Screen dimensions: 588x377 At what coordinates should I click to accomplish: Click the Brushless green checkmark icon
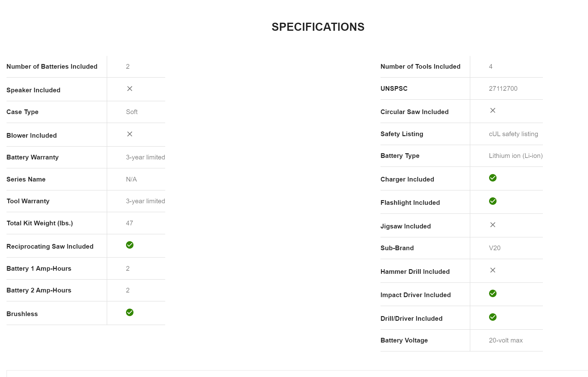[x=130, y=312]
